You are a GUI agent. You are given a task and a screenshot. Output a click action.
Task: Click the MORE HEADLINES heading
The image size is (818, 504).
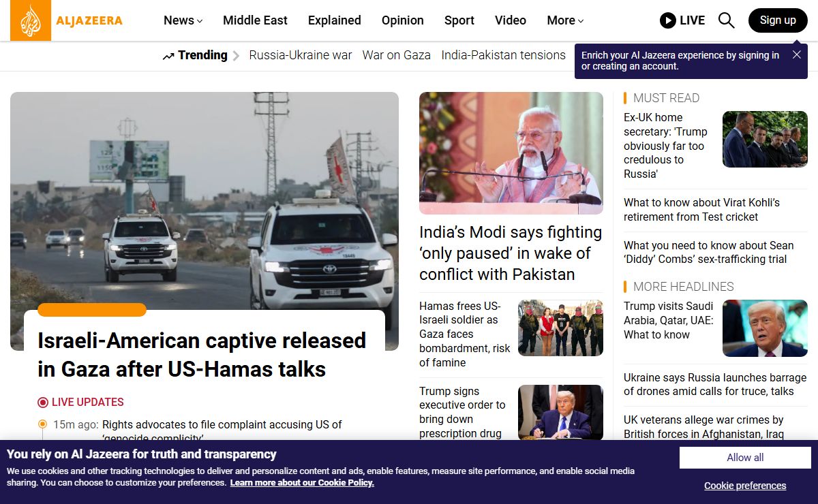point(684,287)
